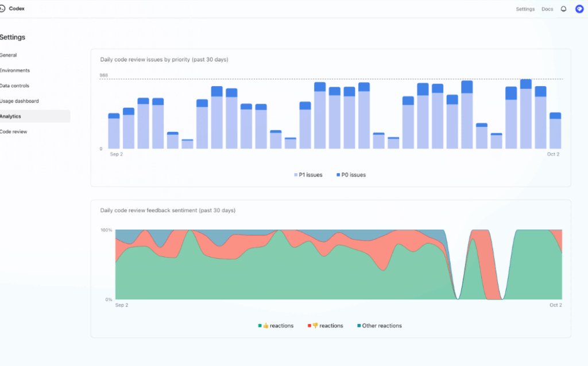Select the Analytics sidebar item
This screenshot has height=366, width=588.
click(x=11, y=116)
